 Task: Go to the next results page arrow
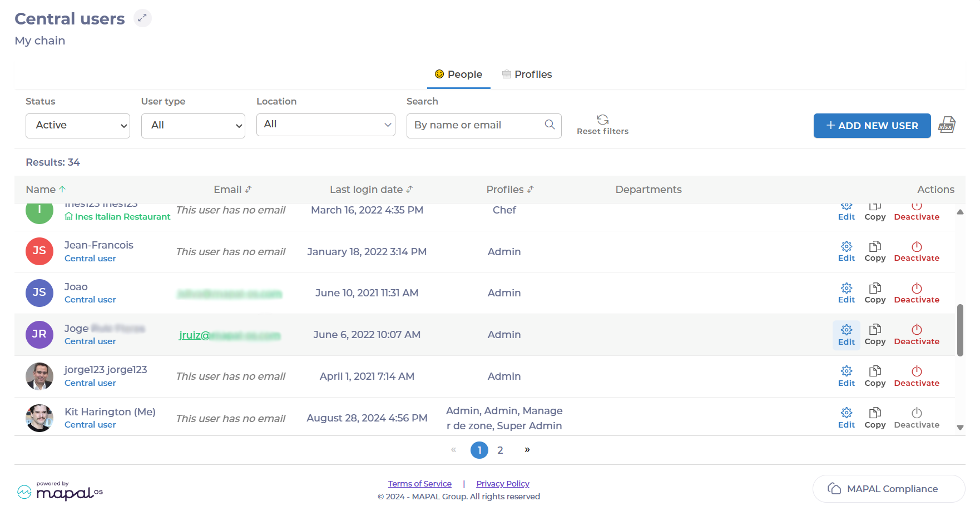pyautogui.click(x=527, y=449)
